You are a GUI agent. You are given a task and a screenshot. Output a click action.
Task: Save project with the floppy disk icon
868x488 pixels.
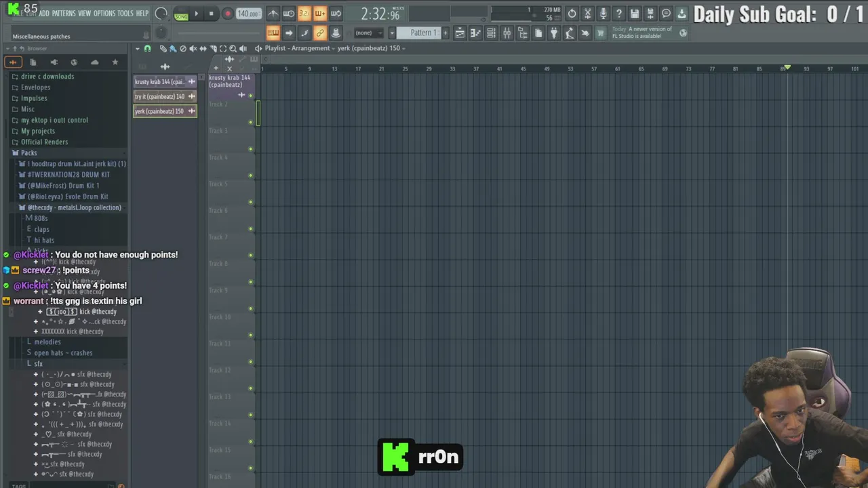click(x=634, y=14)
